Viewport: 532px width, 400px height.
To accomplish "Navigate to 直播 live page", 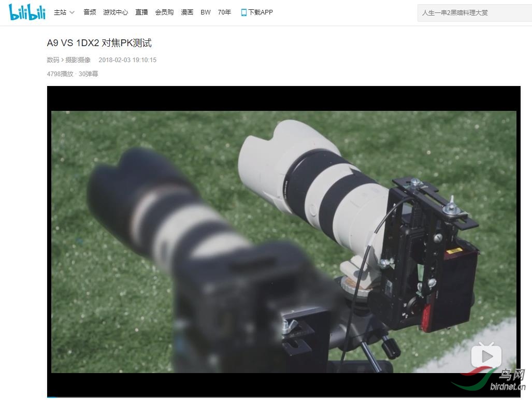I will (141, 12).
